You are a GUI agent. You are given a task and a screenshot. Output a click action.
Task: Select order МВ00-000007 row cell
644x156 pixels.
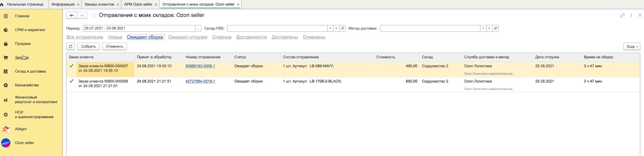[105, 69]
